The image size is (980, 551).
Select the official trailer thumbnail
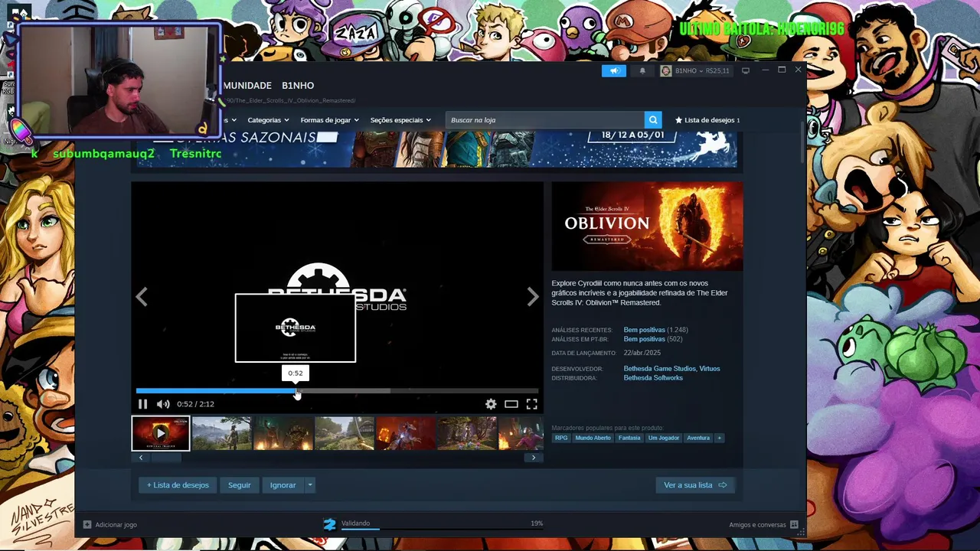pyautogui.click(x=161, y=433)
